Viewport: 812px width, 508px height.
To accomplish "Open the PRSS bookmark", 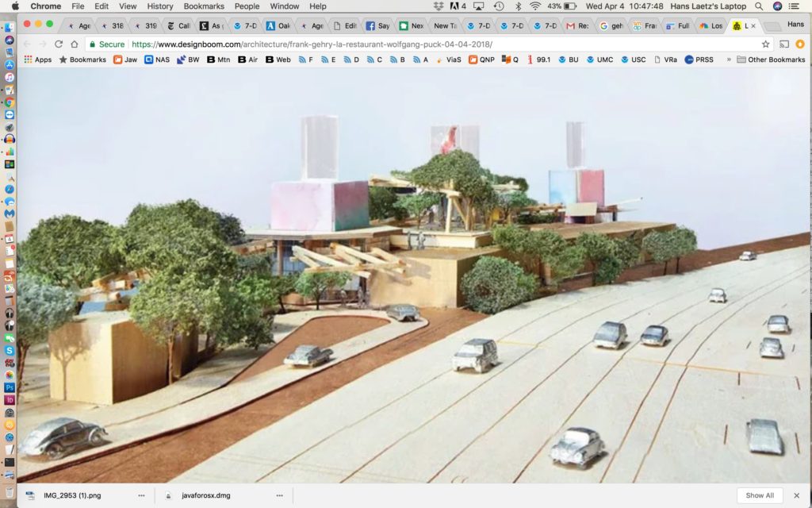I will (x=699, y=60).
